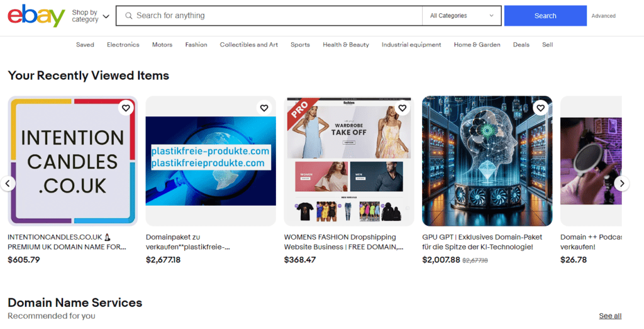
Task: Click the $2,007.88 price
Action: pos(441,260)
